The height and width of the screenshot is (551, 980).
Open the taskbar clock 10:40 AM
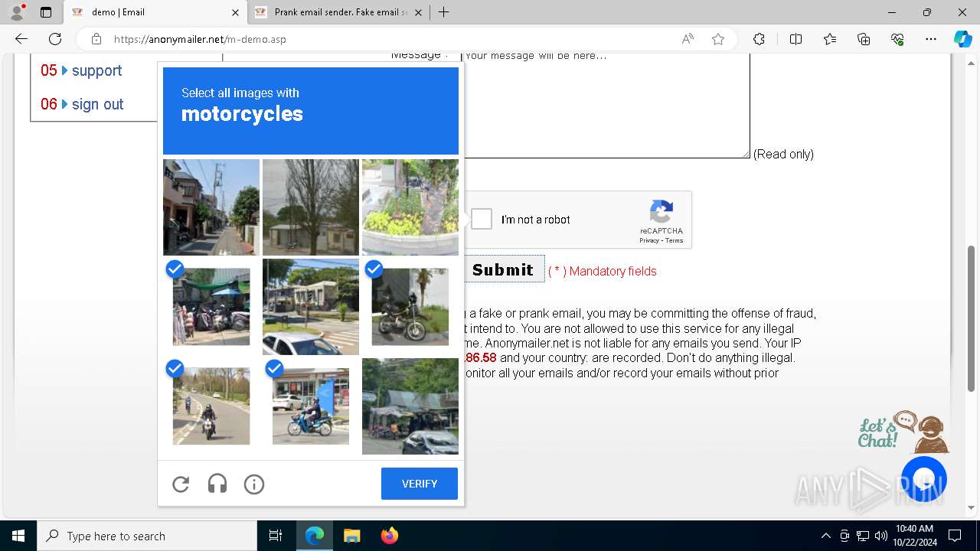point(914,536)
